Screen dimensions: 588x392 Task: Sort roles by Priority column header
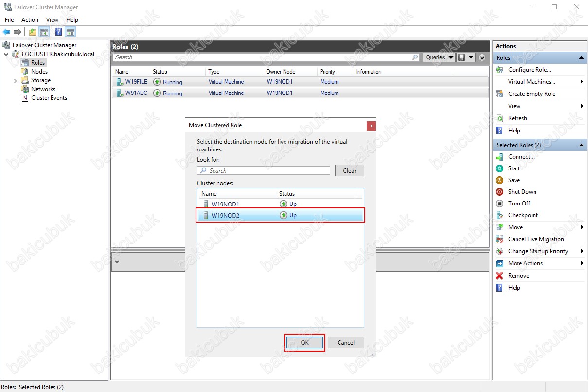[x=336, y=72]
